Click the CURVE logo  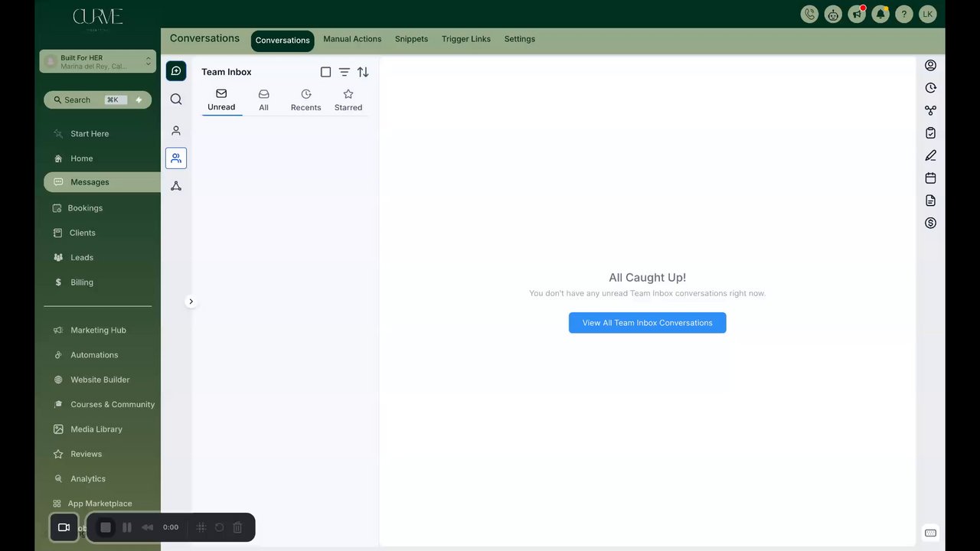pos(98,18)
